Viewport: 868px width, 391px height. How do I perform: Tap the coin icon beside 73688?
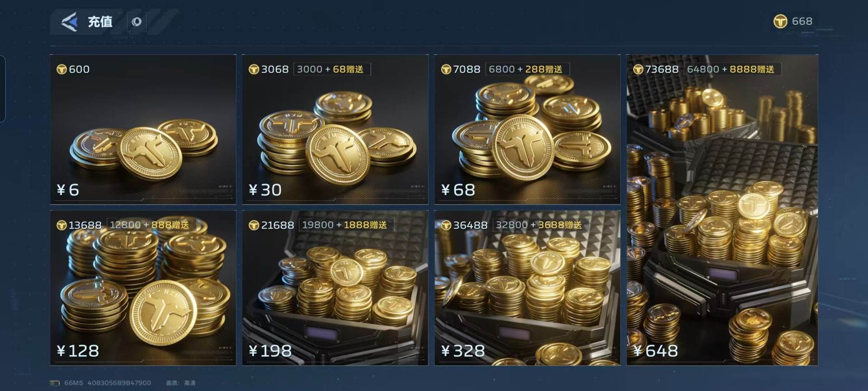(x=638, y=69)
